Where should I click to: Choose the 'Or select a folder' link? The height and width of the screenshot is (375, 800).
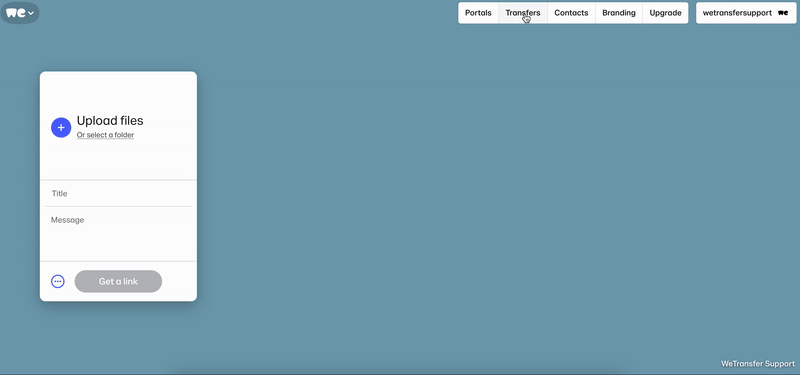106,135
